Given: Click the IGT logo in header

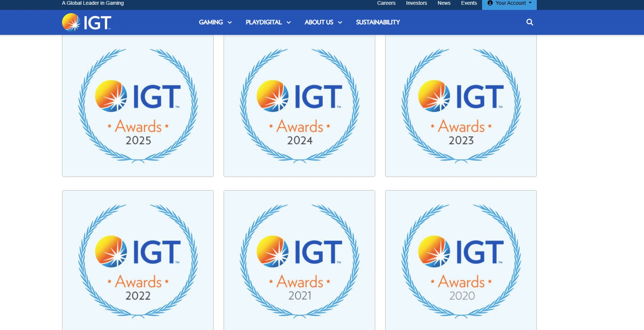Looking at the screenshot, I should point(87,22).
